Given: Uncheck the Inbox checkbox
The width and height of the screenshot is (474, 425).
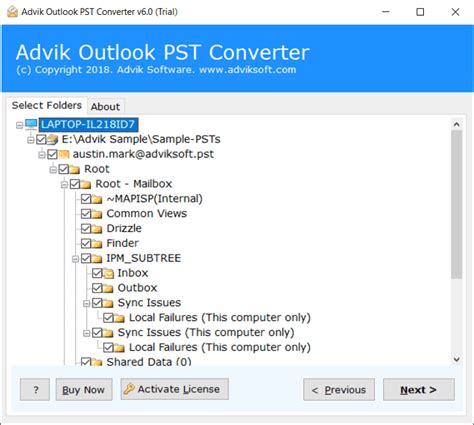Looking at the screenshot, I should (97, 273).
